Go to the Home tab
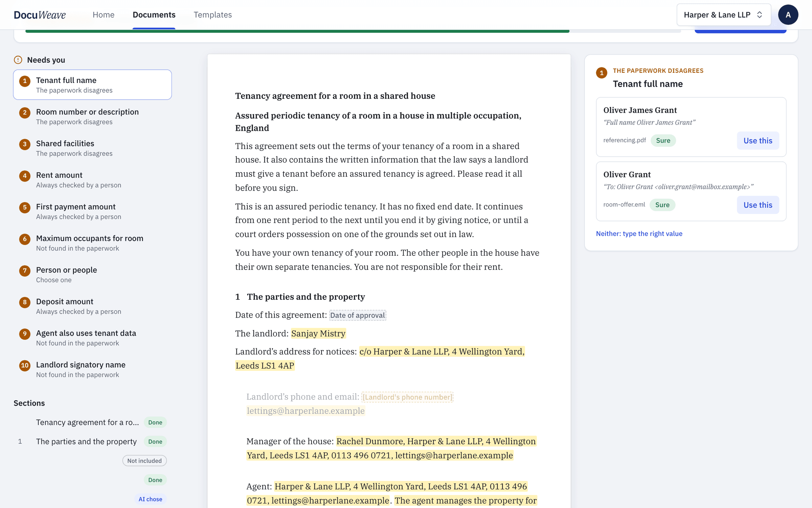This screenshot has width=812, height=508. tap(104, 15)
